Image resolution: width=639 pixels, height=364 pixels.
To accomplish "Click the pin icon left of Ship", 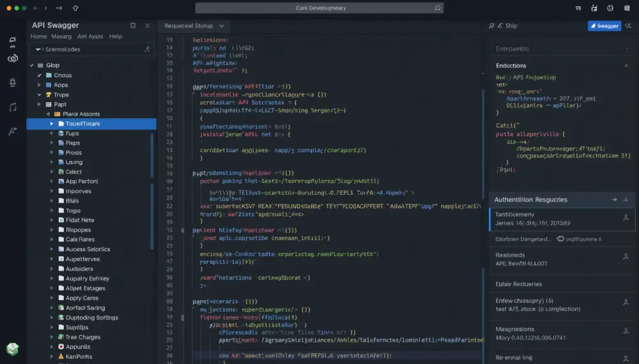I will 491,26.
